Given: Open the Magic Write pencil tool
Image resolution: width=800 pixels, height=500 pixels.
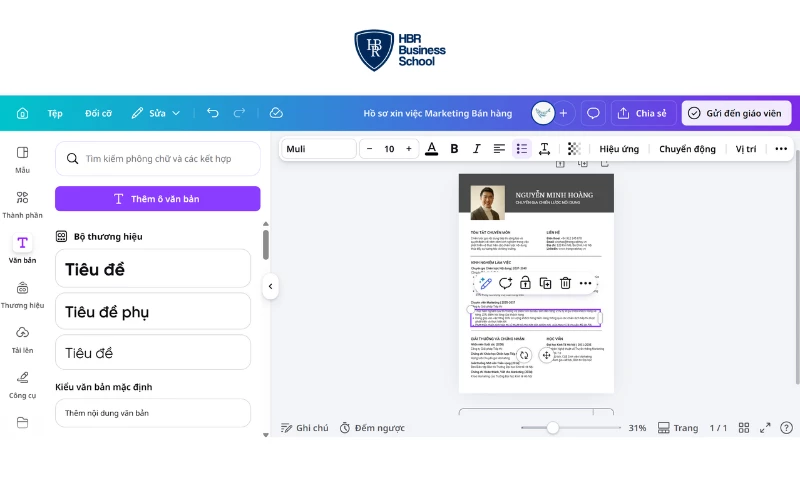Looking at the screenshot, I should 485,283.
